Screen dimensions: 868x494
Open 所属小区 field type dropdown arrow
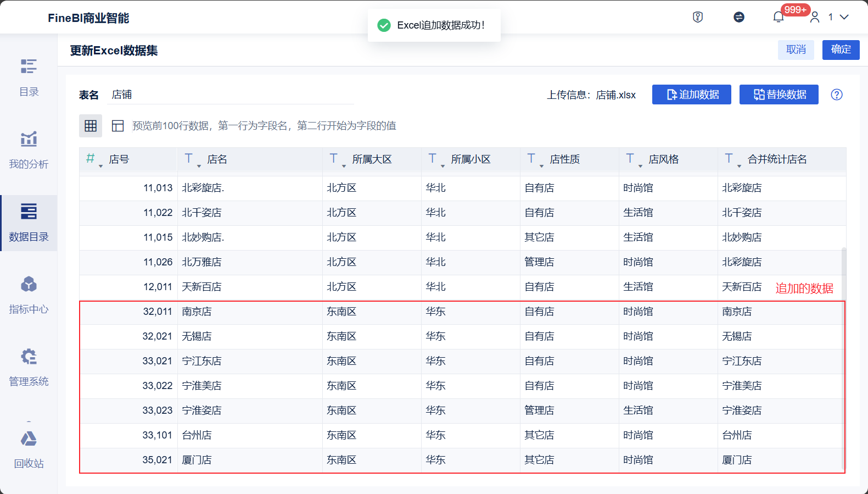click(443, 165)
